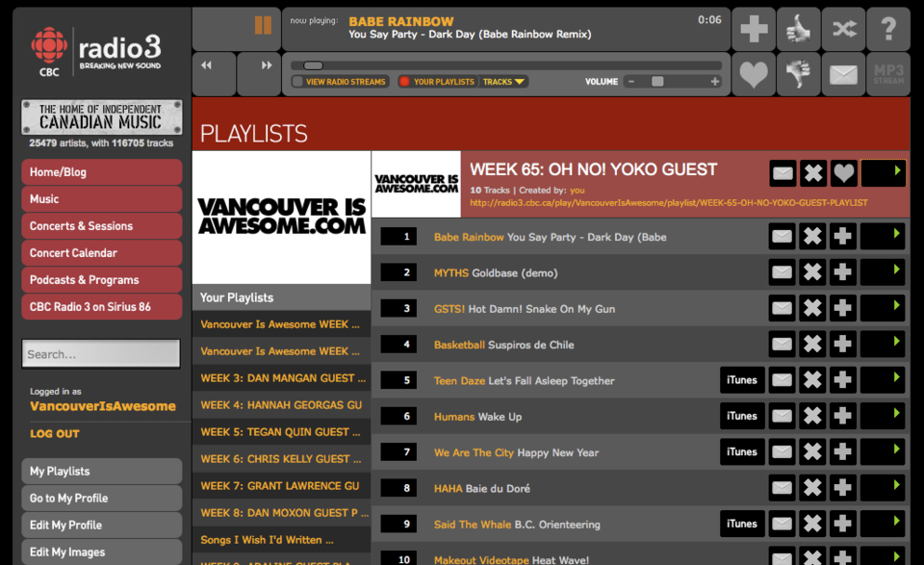Screen dimensions: 924x565
Task: Open the My Playlists button
Action: coord(102,472)
